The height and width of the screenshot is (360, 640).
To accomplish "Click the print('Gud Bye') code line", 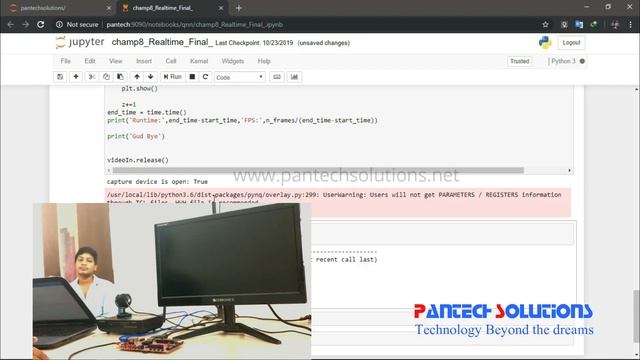I will tap(136, 136).
